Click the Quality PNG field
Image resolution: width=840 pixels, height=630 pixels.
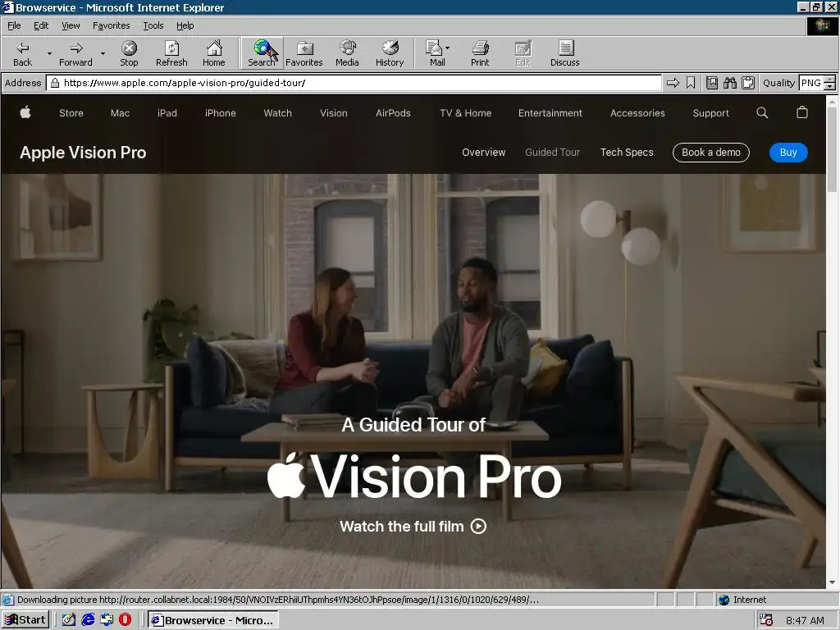pyautogui.click(x=811, y=83)
